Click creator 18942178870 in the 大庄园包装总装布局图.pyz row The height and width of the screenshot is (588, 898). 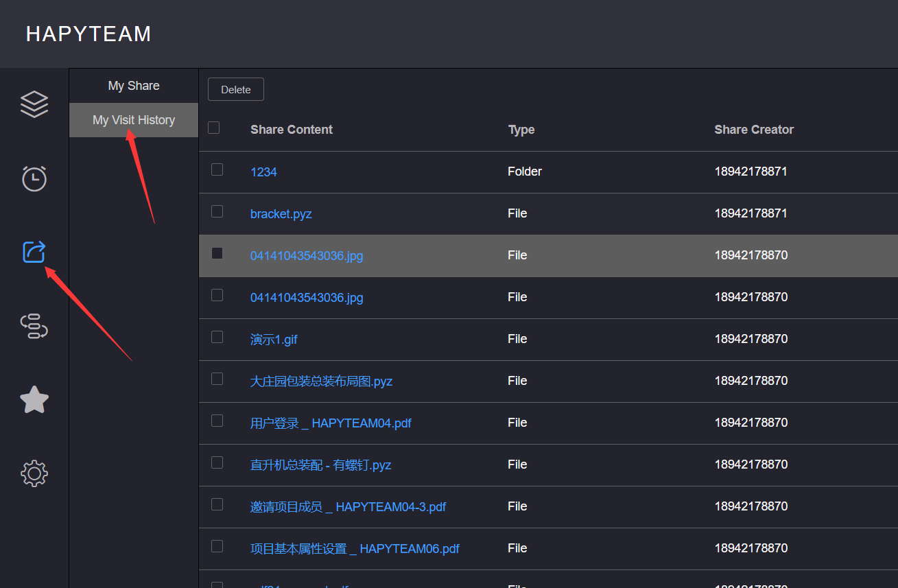pos(751,381)
